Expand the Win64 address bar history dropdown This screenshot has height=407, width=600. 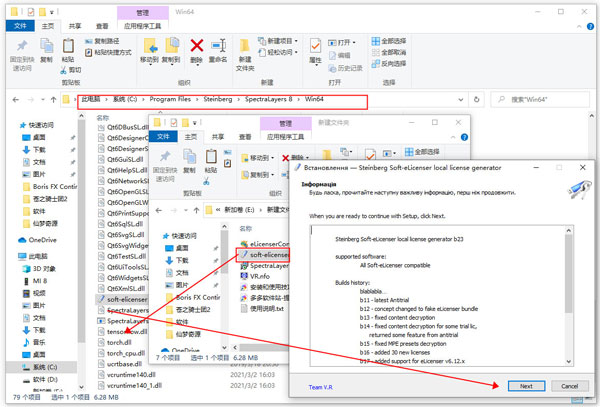[461, 100]
